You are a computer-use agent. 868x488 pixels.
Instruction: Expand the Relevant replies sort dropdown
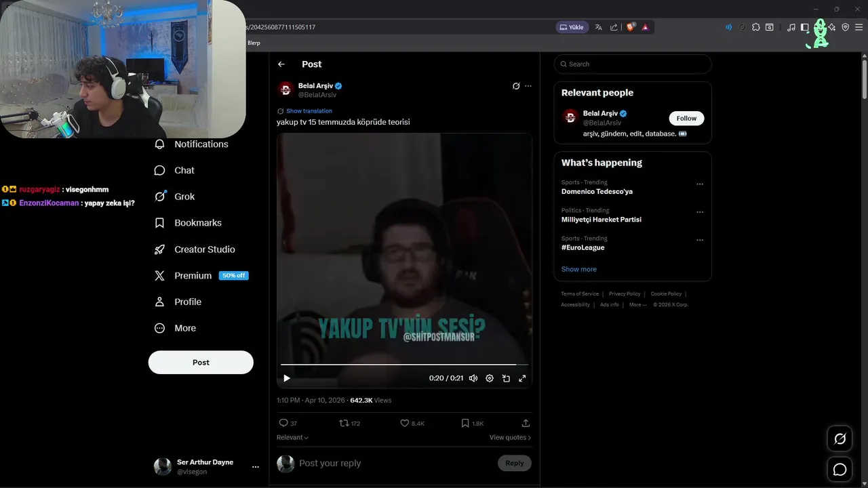coord(292,438)
